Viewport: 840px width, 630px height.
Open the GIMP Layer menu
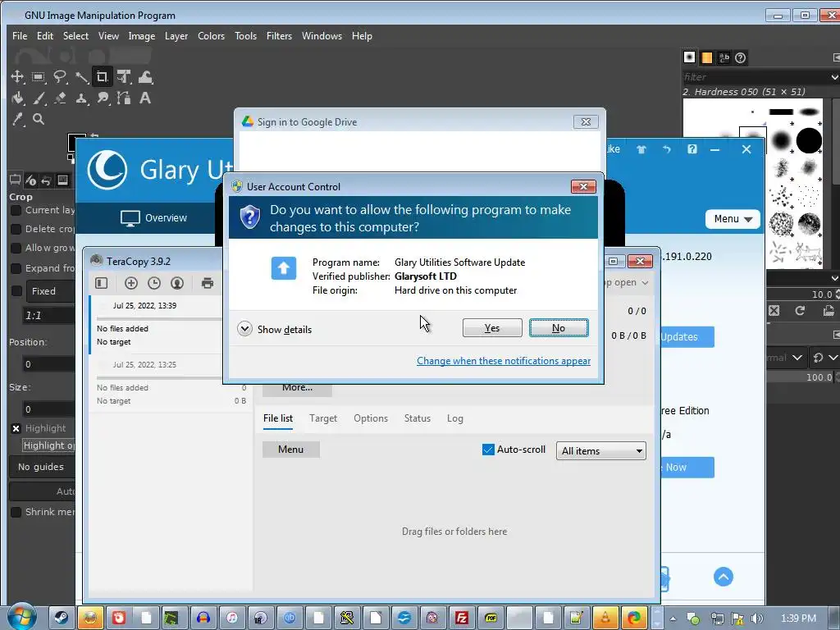[176, 36]
